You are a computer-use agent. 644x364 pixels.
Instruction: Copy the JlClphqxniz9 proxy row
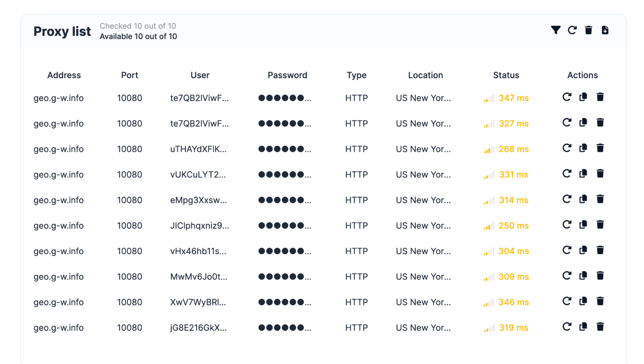[583, 225]
